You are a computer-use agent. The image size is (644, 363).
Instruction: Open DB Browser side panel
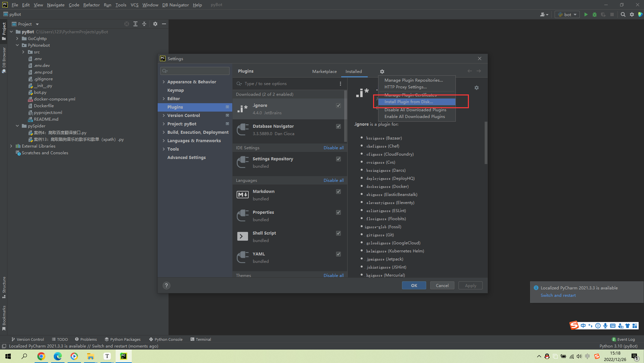tap(4, 60)
